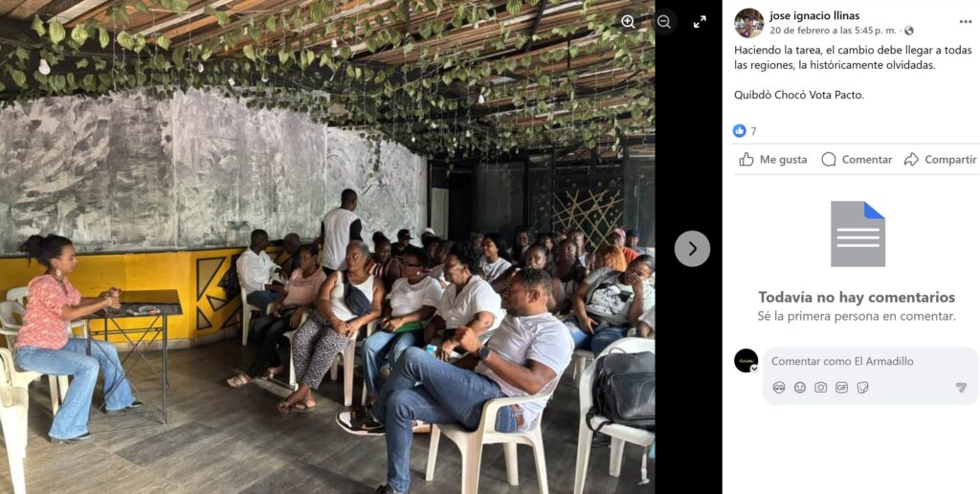Open jose ignacio llinas profile picture
980x494 pixels.
(x=748, y=23)
